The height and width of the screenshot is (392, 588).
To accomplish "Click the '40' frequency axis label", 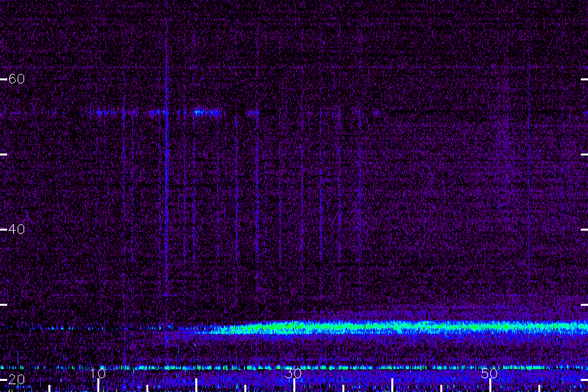I will [16, 229].
